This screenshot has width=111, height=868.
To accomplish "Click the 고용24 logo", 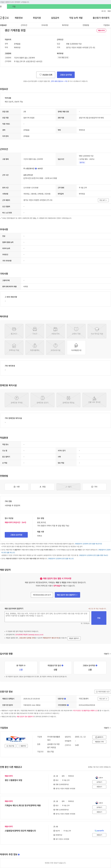I will click(4, 18).
